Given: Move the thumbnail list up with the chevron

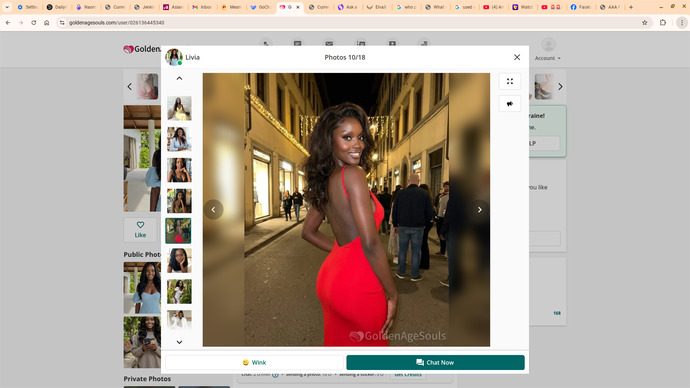Looking at the screenshot, I should click(x=179, y=78).
